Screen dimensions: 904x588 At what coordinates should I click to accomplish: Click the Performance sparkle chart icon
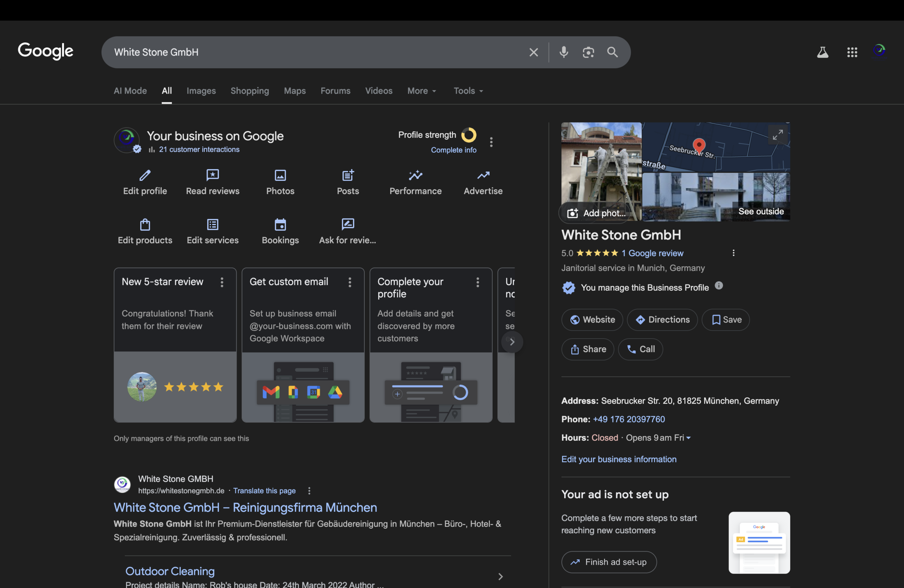coord(415,175)
